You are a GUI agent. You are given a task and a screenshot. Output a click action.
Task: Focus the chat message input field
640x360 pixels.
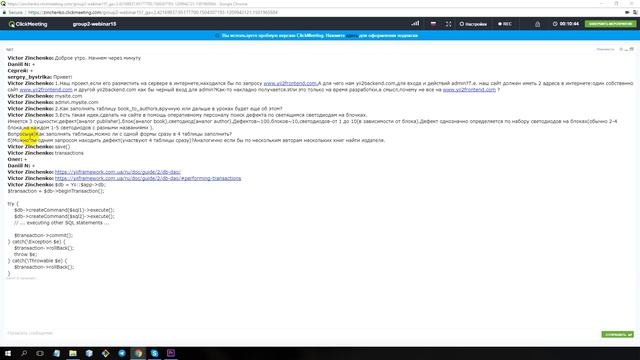click(x=302, y=333)
